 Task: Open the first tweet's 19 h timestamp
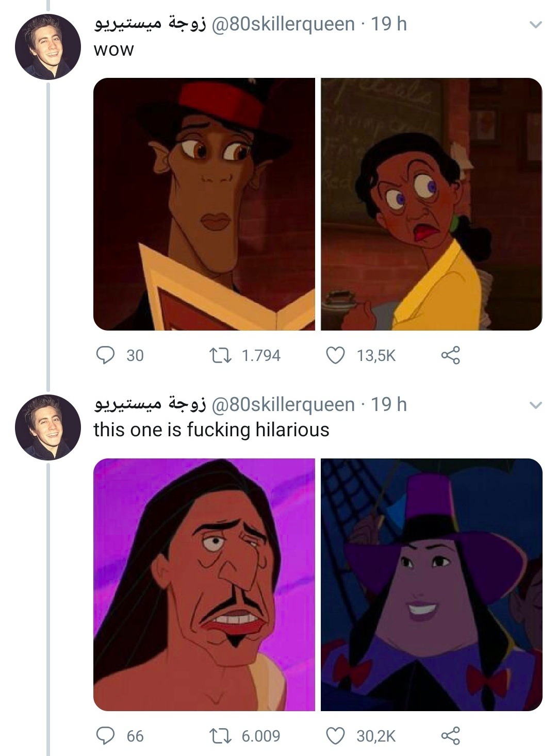(x=389, y=24)
